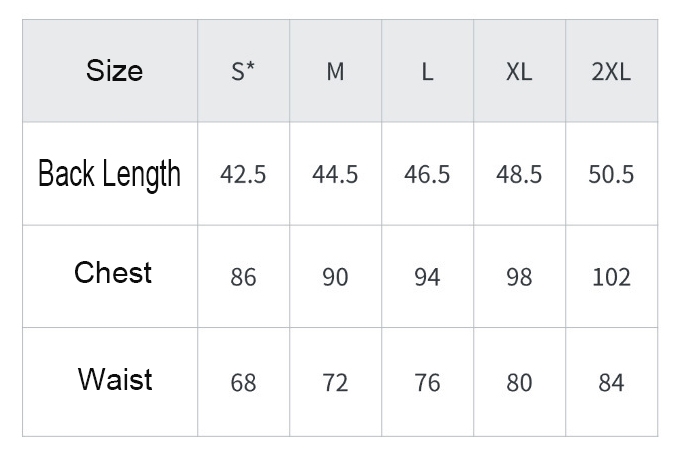This screenshot has width=679, height=458.
Task: Select the S* size column header
Action: pos(243,71)
